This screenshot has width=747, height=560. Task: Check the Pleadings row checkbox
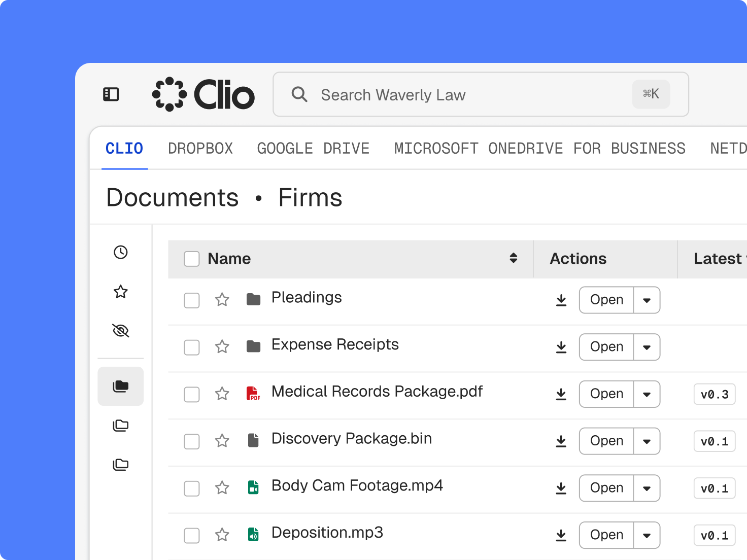(192, 300)
